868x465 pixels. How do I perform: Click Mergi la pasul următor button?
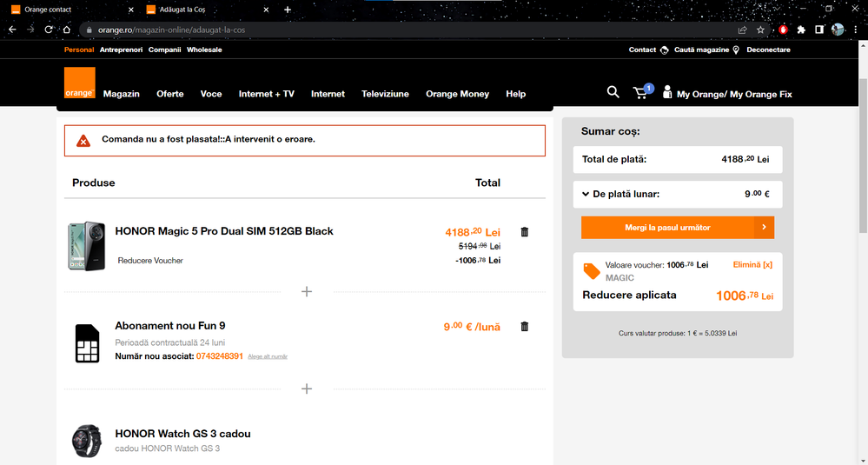tap(677, 228)
